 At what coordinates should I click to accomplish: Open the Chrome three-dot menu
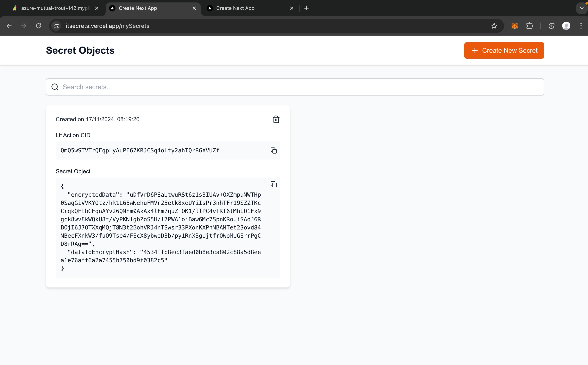pos(581,26)
